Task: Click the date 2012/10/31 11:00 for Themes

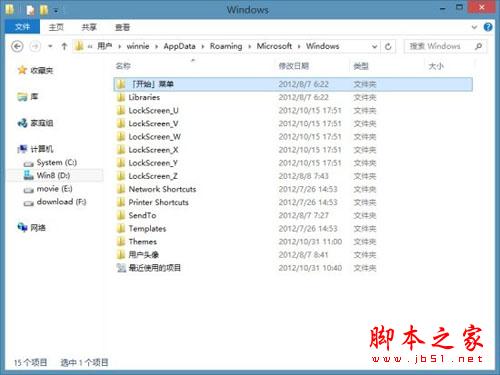Action: tap(310, 242)
